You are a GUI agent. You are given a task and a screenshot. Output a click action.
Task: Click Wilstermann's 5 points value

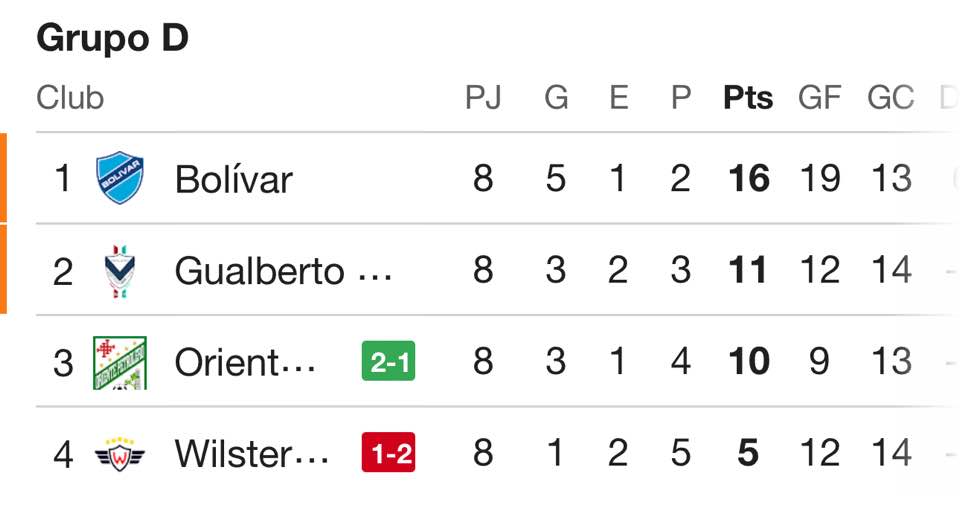[748, 454]
